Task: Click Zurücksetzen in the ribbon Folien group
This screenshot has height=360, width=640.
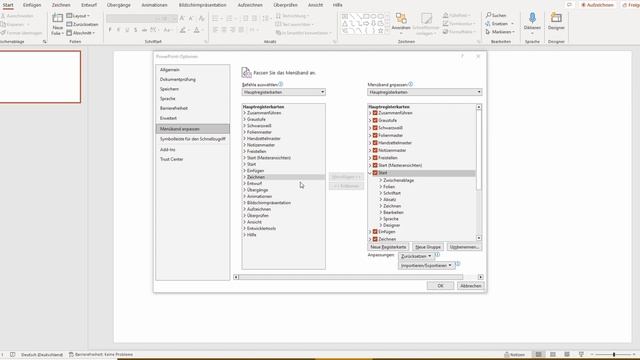Action: click(x=82, y=24)
